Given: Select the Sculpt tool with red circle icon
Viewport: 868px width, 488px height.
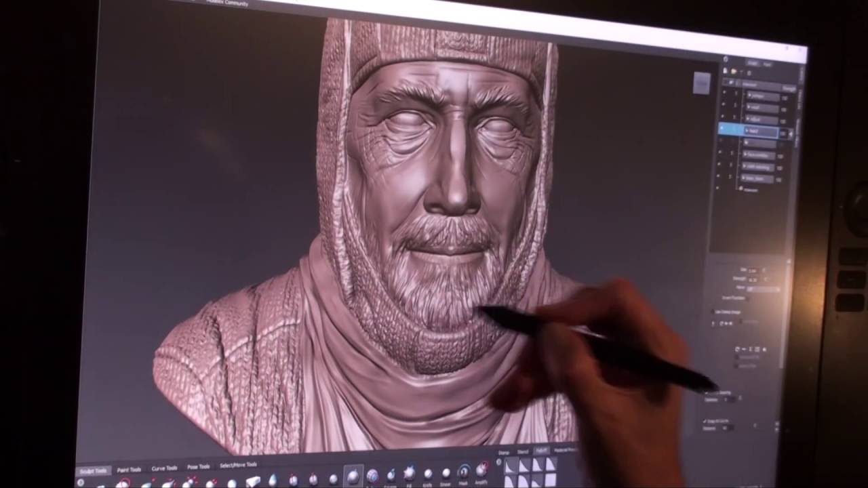Looking at the screenshot, I should click(x=124, y=482).
